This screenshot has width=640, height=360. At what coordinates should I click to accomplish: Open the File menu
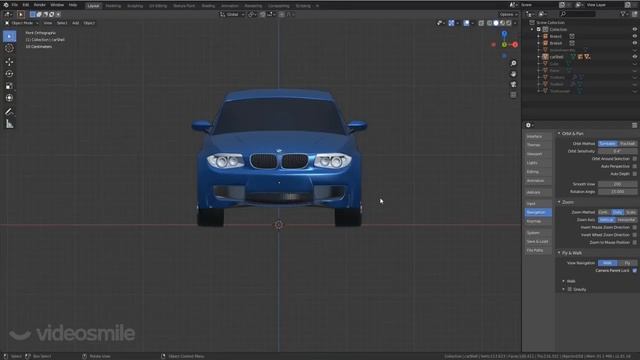pyautogui.click(x=15, y=5)
